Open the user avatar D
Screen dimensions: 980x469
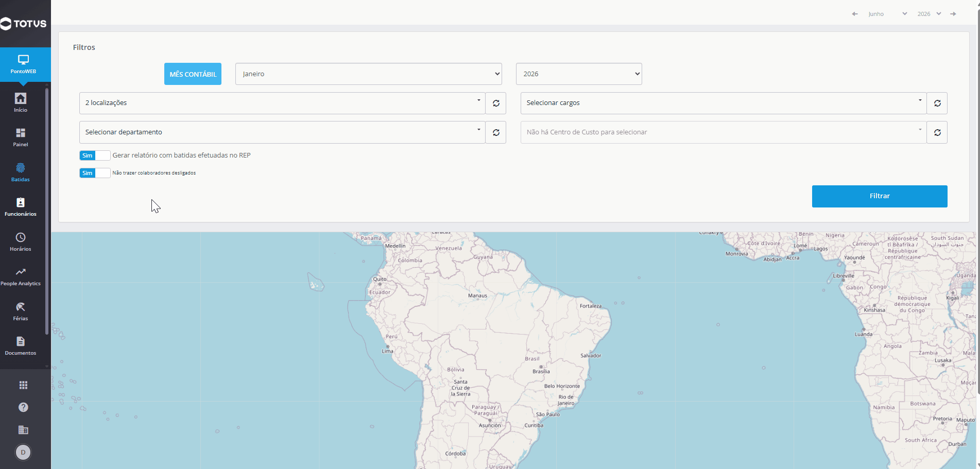coord(23,453)
